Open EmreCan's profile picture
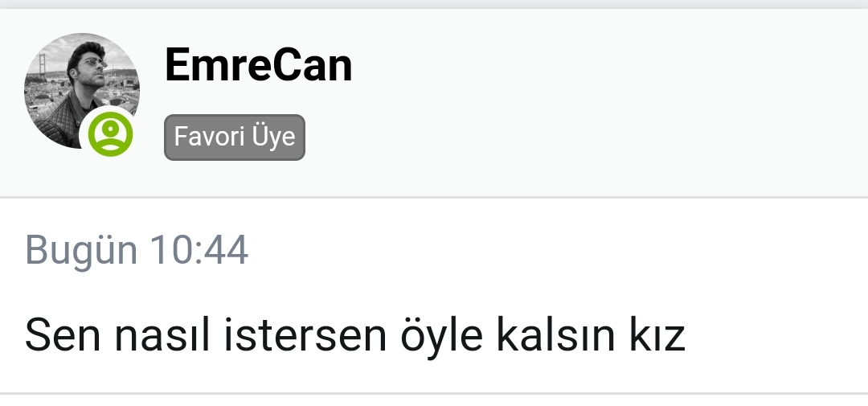 tap(82, 90)
